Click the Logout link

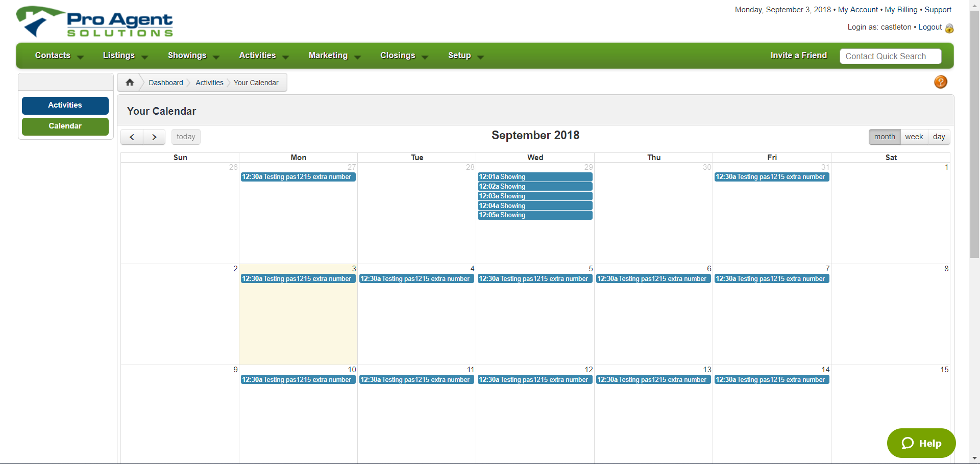[930, 27]
